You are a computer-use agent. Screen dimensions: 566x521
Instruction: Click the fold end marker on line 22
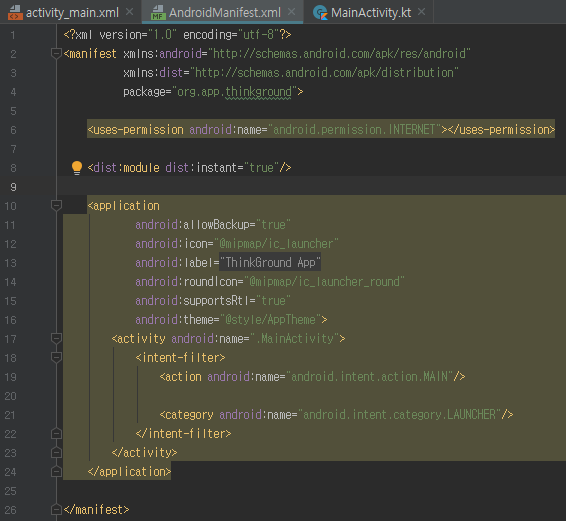click(56, 434)
